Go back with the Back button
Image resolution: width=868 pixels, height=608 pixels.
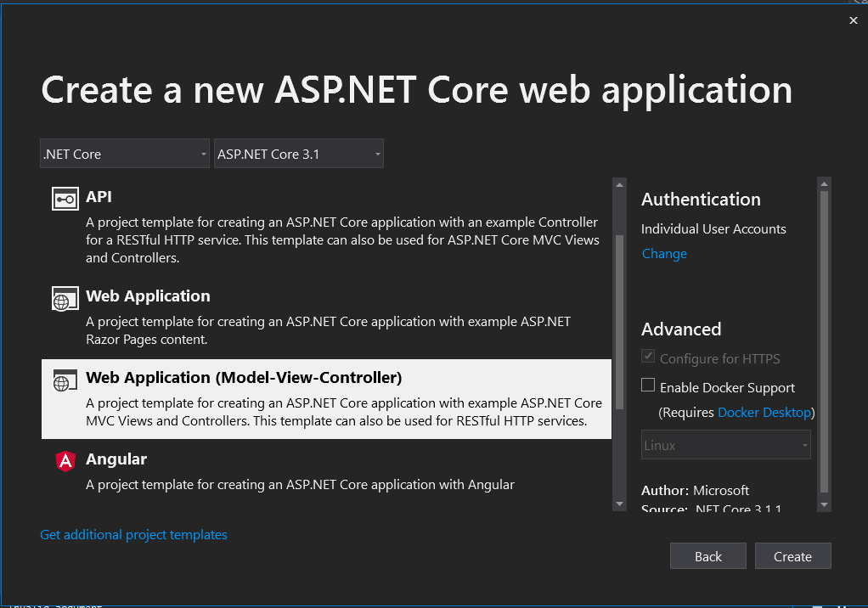point(707,556)
